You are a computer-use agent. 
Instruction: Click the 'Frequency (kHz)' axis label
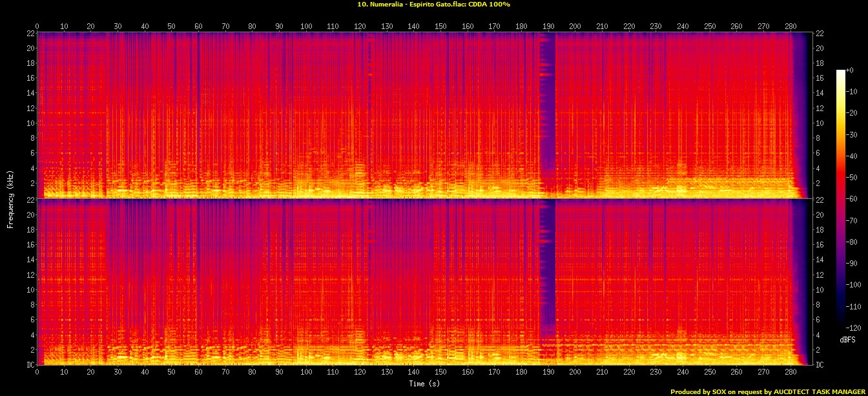coord(10,199)
